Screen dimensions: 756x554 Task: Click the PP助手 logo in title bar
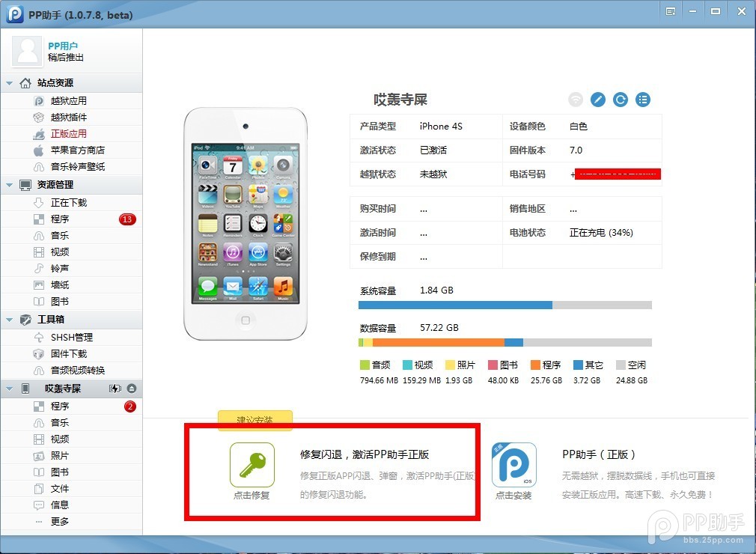pyautogui.click(x=15, y=14)
